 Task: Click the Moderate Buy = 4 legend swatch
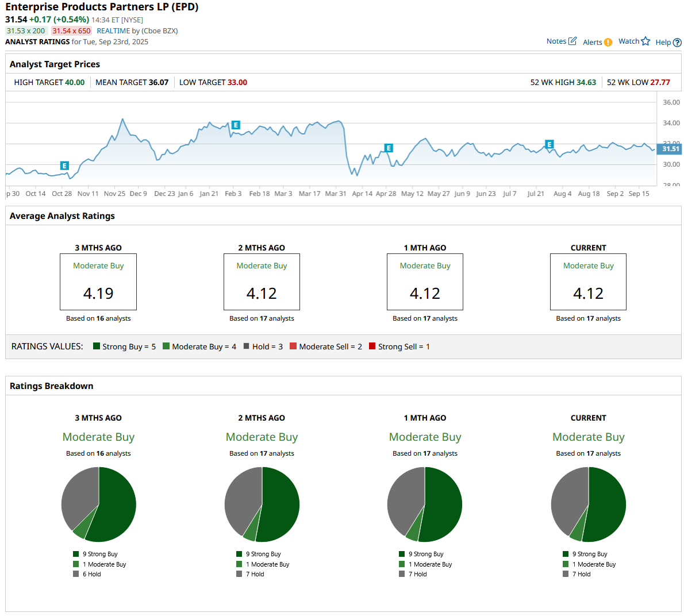166,346
